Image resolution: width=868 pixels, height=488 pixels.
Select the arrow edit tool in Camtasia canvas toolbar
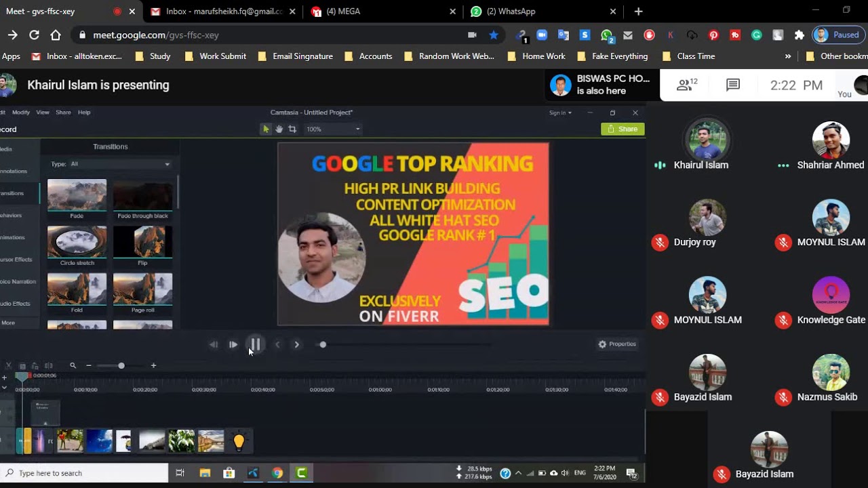click(x=266, y=129)
